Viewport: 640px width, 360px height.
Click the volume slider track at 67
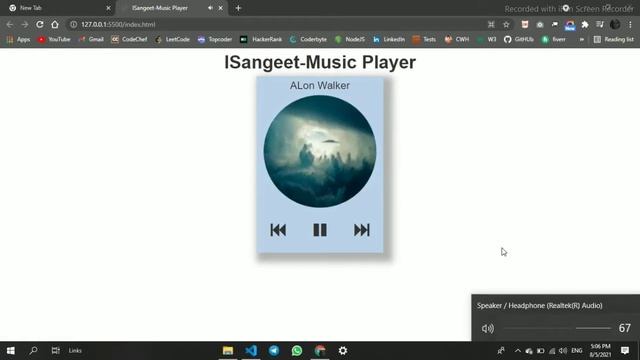pyautogui.click(x=557, y=328)
